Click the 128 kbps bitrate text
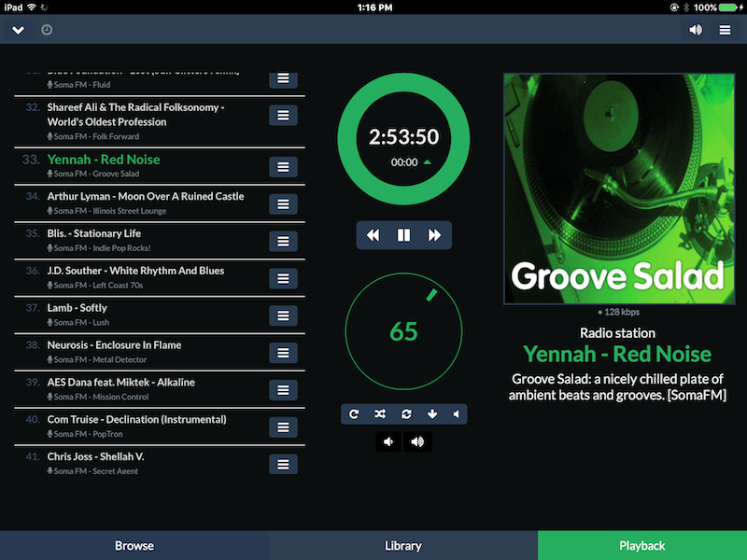747x560 pixels. pos(618,312)
